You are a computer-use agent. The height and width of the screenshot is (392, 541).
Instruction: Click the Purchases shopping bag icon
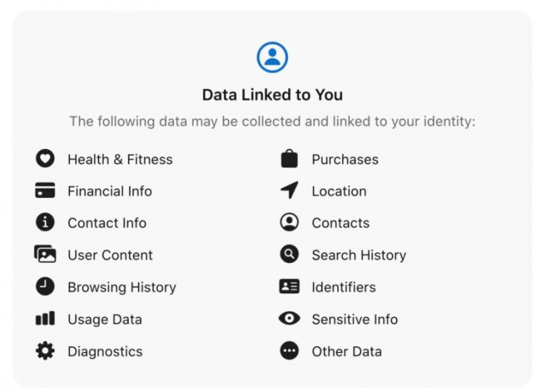click(x=289, y=159)
